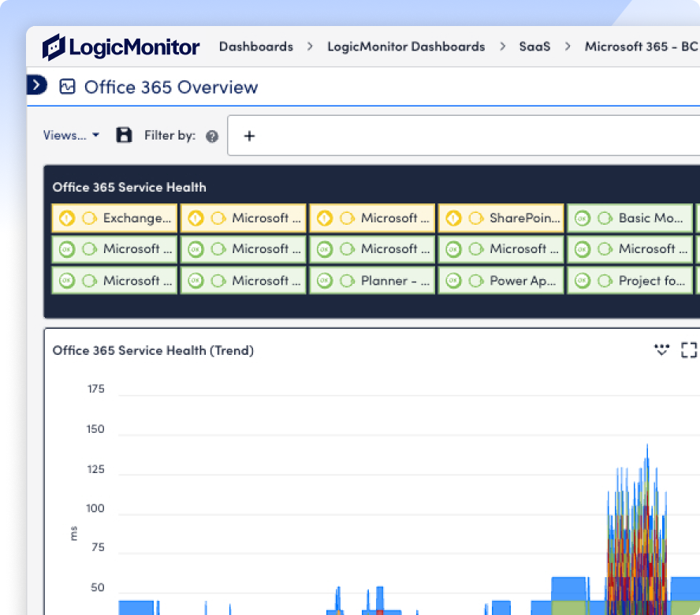700x615 pixels.
Task: Add a filter with the plus icon
Action: click(250, 136)
